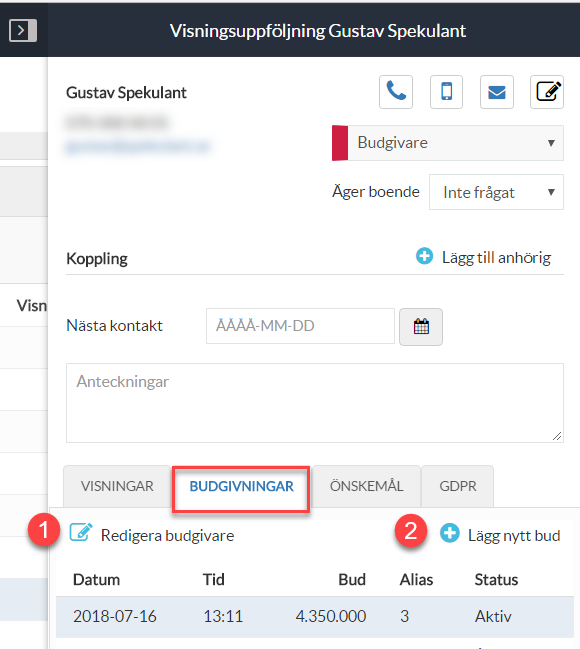Screen dimensions: 580x649
Task: Open the edit contact pencil icon
Action: point(547,92)
